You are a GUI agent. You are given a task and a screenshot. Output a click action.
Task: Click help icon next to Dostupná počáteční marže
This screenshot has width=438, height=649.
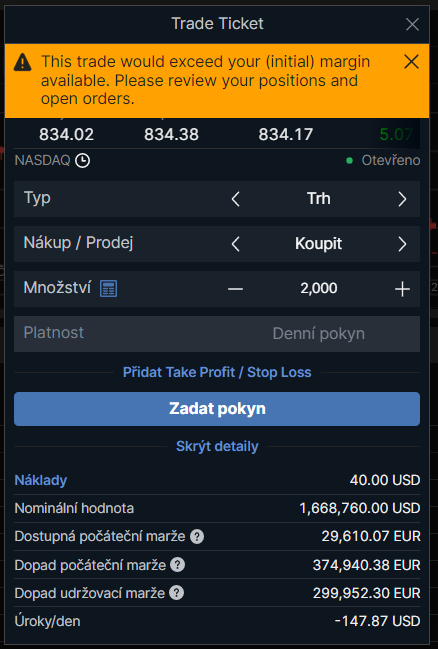(x=197, y=537)
